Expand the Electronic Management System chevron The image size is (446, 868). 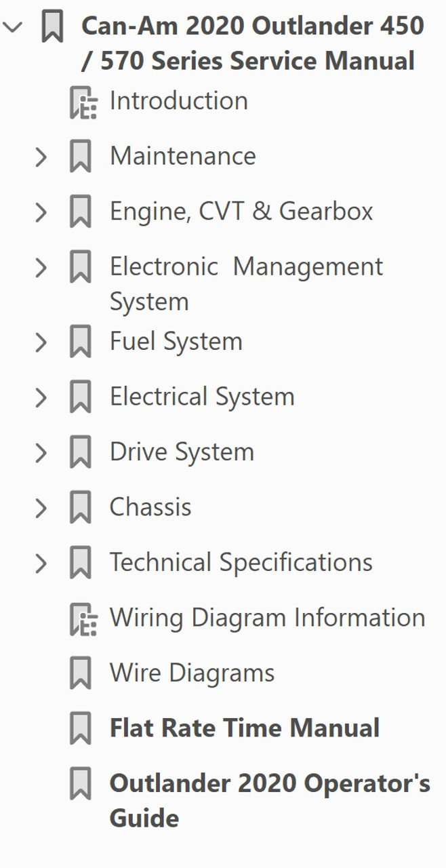pos(39,267)
